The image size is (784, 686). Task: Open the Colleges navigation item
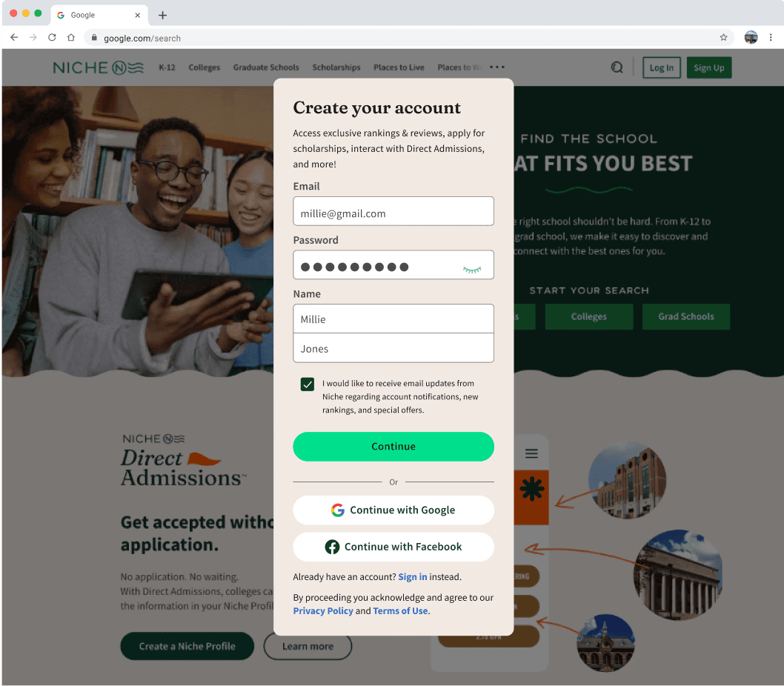click(204, 67)
